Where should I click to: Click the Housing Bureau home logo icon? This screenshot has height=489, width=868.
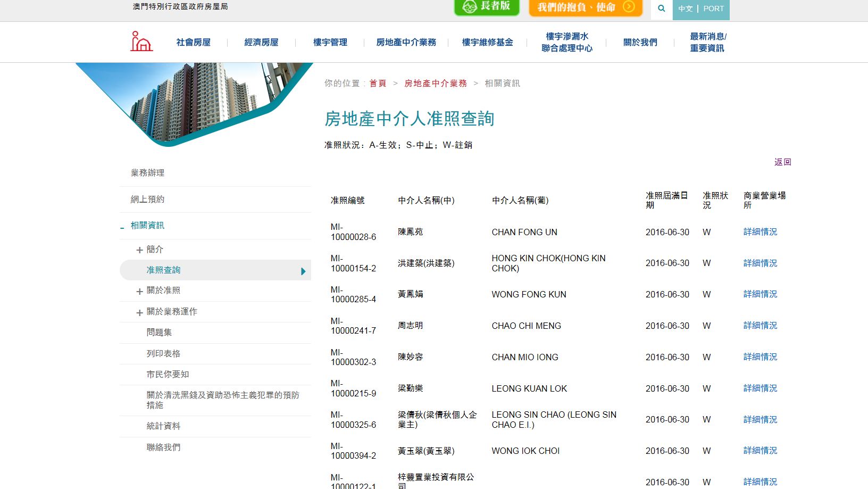pyautogui.click(x=141, y=42)
